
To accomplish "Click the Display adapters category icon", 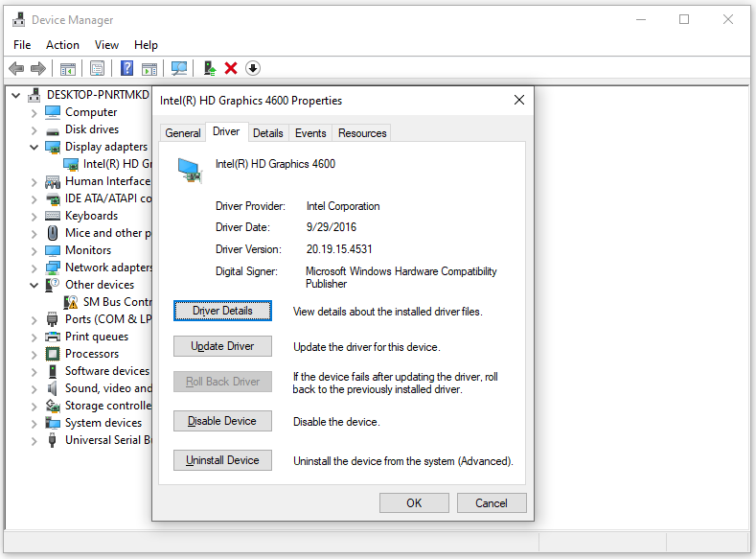I will [x=52, y=147].
